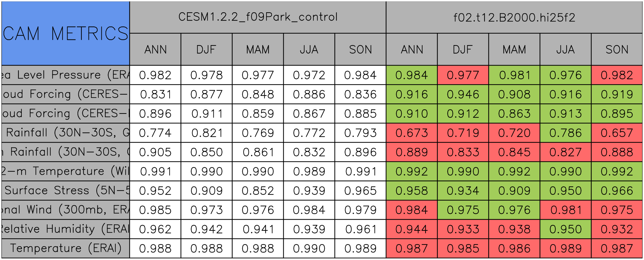Click the control ANN column header

tap(155, 49)
